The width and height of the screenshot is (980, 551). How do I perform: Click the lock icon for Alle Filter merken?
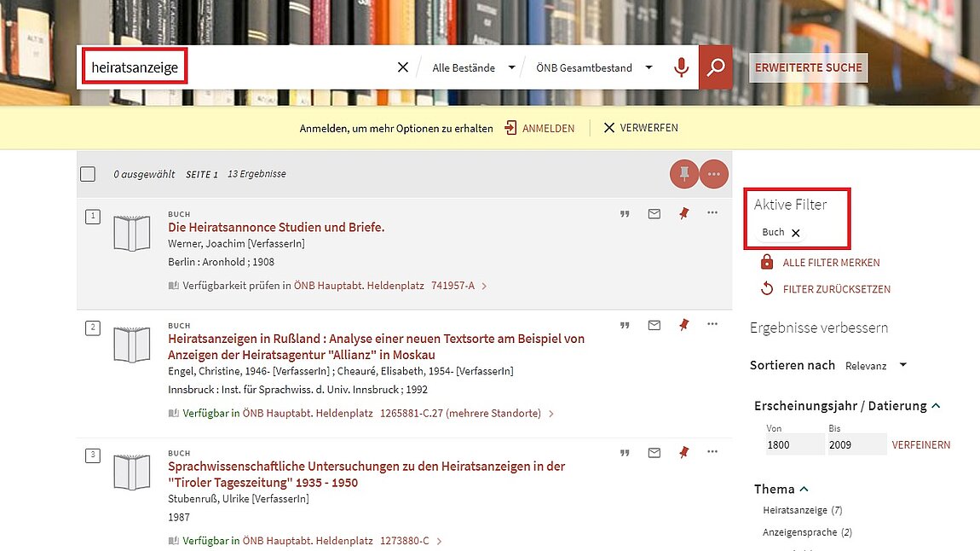coord(767,262)
